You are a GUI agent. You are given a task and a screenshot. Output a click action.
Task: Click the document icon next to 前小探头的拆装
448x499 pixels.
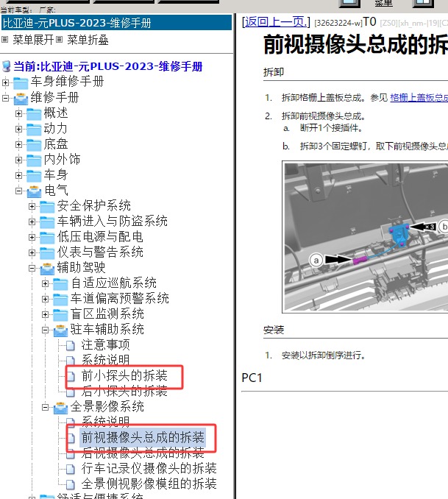[x=71, y=377]
